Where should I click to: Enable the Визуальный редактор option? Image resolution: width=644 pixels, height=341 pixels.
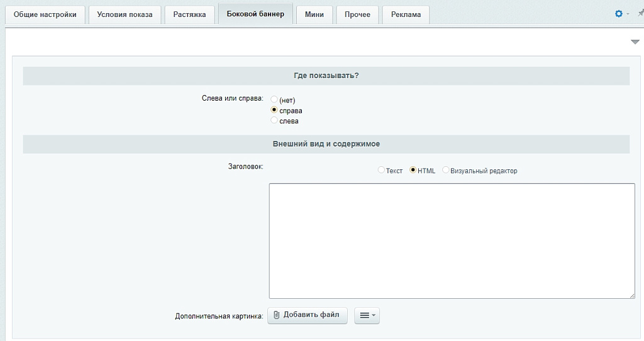[x=446, y=170]
